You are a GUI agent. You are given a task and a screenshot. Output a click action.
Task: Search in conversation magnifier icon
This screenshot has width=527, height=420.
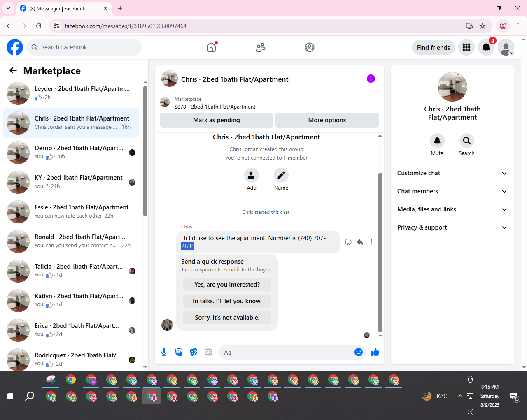pos(467,141)
